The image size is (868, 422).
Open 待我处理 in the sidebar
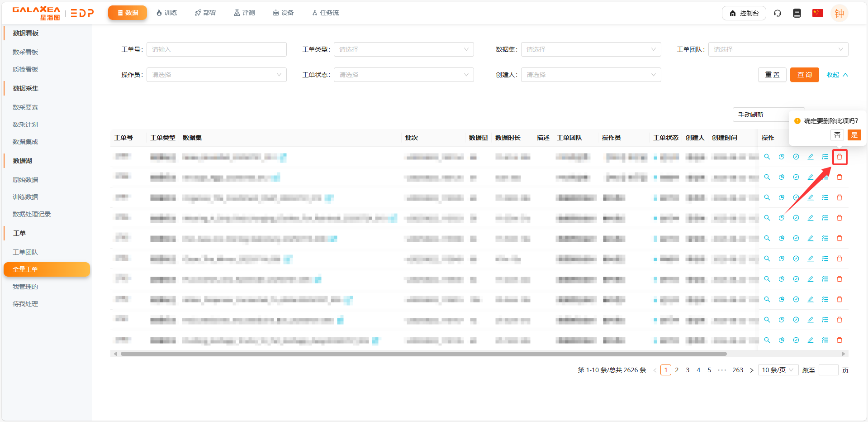tap(25, 304)
